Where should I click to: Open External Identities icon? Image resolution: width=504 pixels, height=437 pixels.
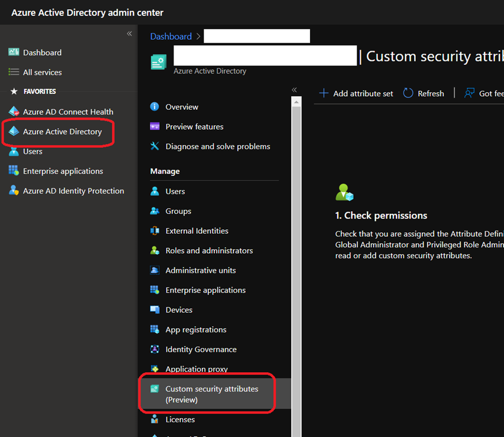tap(155, 231)
